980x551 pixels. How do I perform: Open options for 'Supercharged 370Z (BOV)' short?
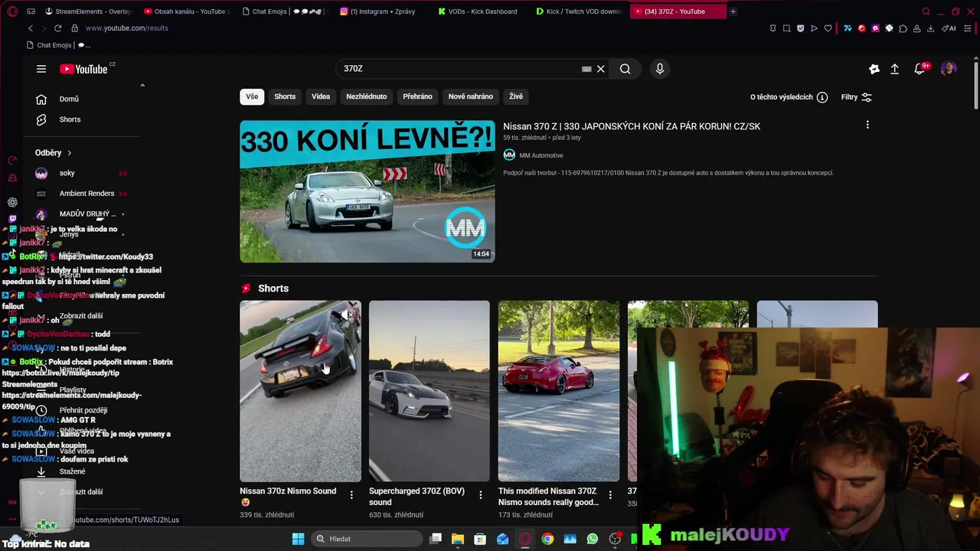(481, 495)
